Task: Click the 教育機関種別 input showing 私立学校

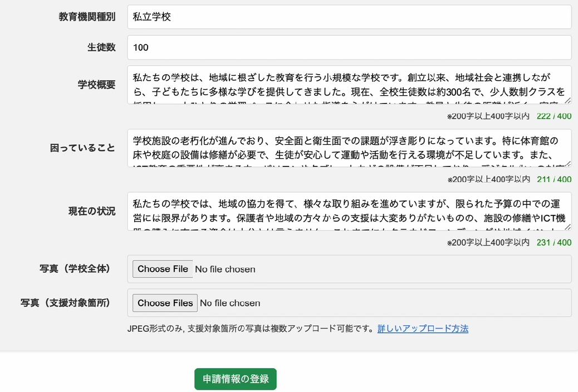Action: click(x=349, y=17)
